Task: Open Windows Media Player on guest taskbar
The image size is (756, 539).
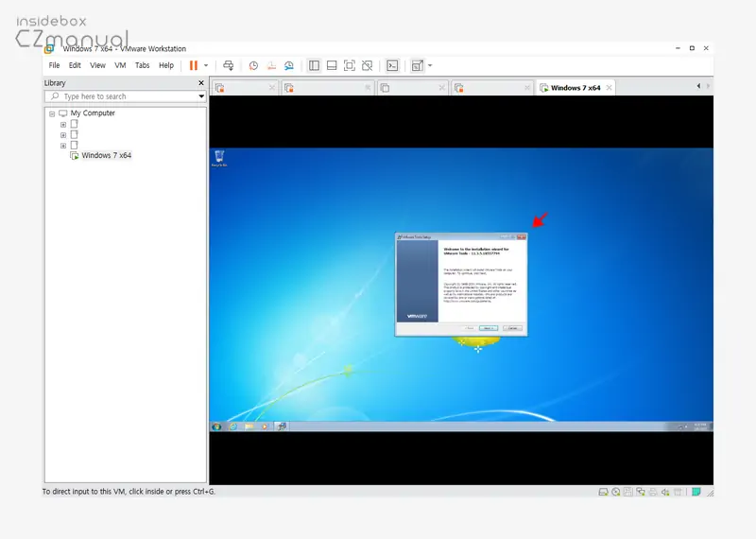Action: tap(265, 426)
